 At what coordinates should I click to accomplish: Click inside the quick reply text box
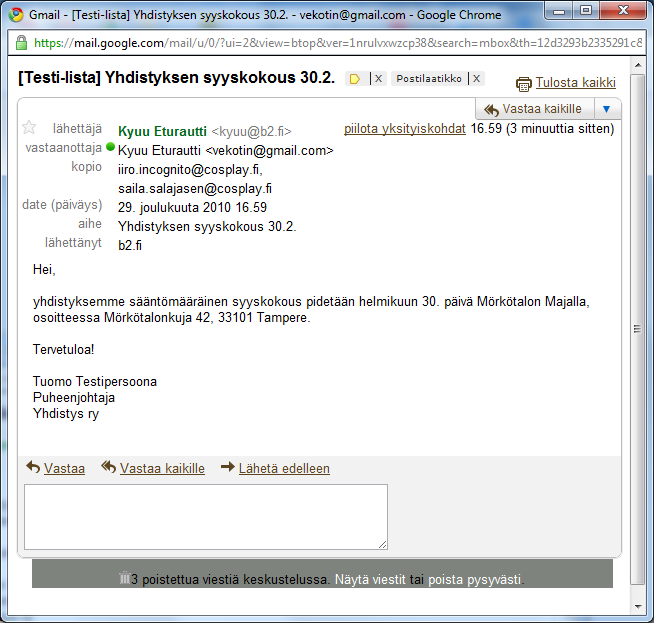click(x=205, y=516)
